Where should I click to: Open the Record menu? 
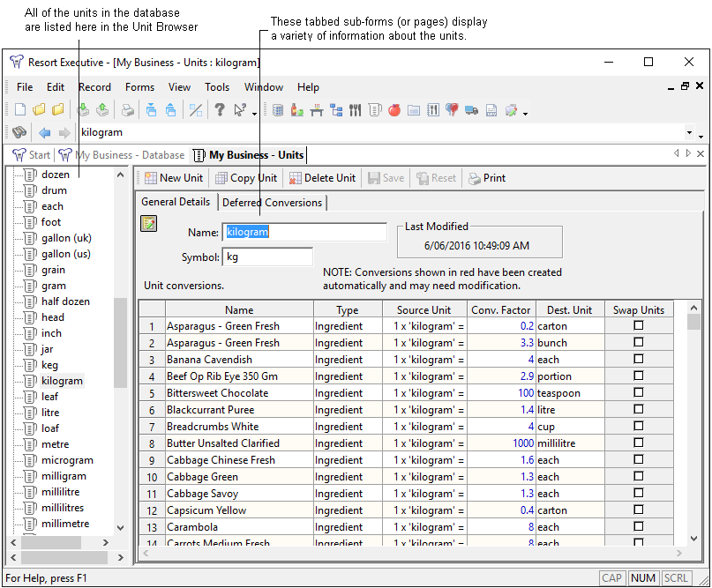(94, 87)
